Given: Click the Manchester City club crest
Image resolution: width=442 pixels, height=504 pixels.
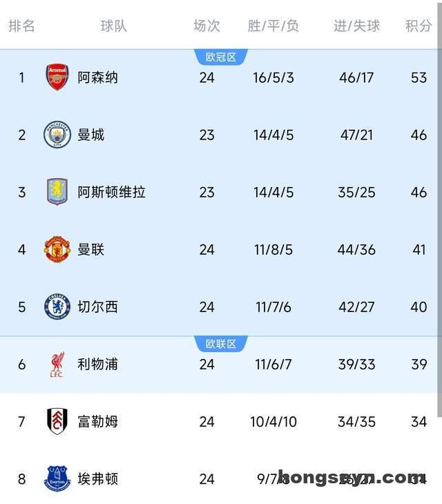Looking at the screenshot, I should click(x=57, y=135).
